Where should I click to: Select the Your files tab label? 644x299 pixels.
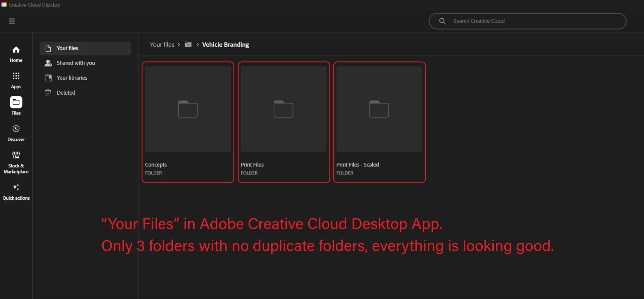coord(67,48)
